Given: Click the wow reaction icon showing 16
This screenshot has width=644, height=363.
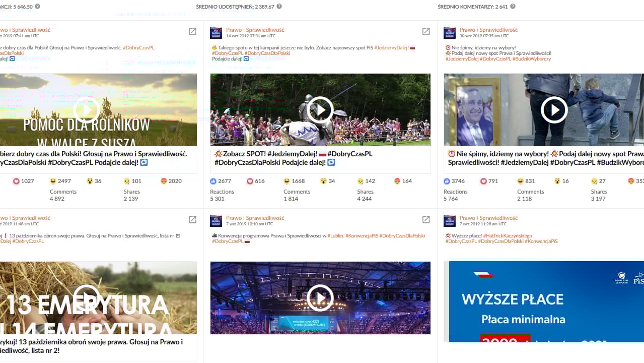Looking at the screenshot, I should pyautogui.click(x=557, y=181).
